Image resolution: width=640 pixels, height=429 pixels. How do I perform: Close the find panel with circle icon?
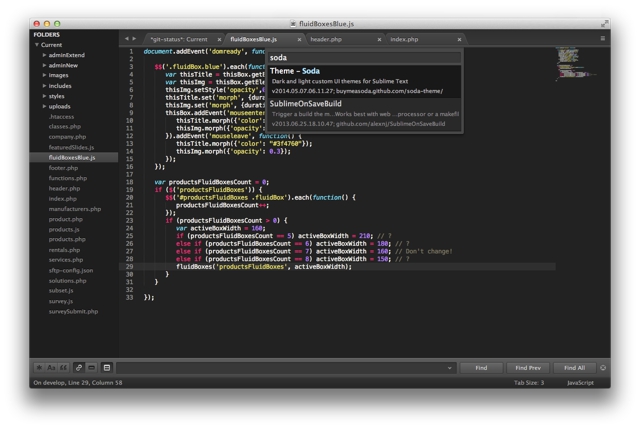point(603,368)
